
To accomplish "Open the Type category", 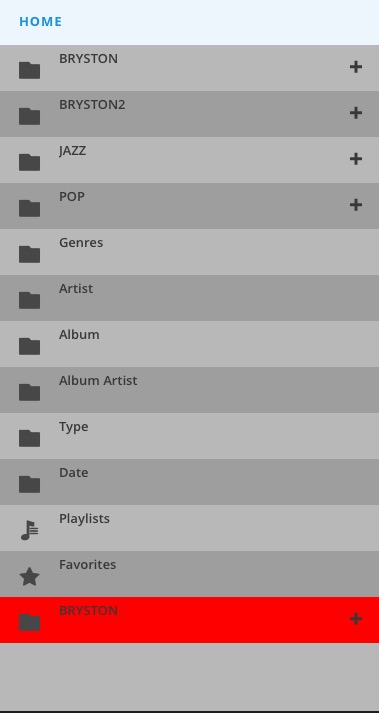I will (189, 436).
